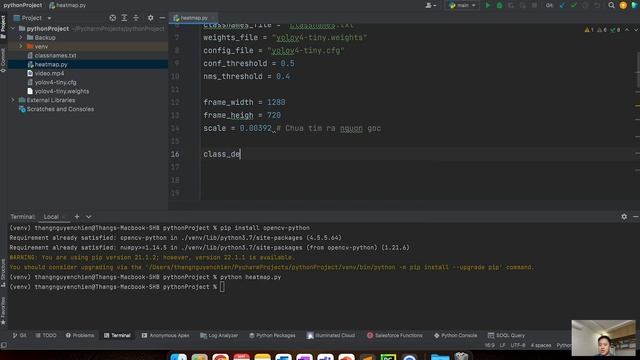This screenshot has height=360, width=640.
Task: Open Illuminated Cloud tool window
Action: point(331,336)
